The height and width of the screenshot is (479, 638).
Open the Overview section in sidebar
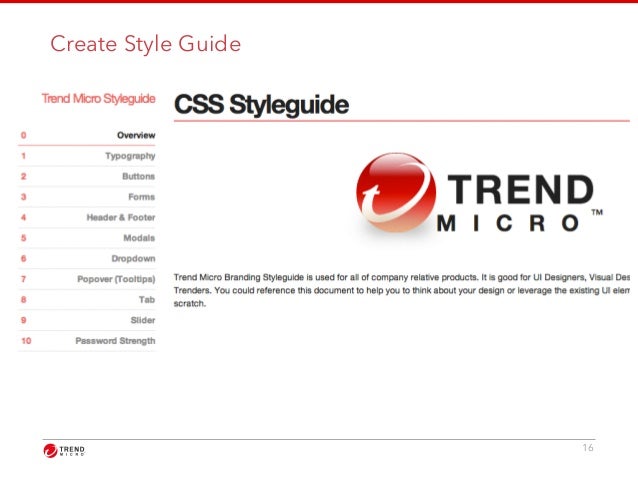tap(87, 135)
